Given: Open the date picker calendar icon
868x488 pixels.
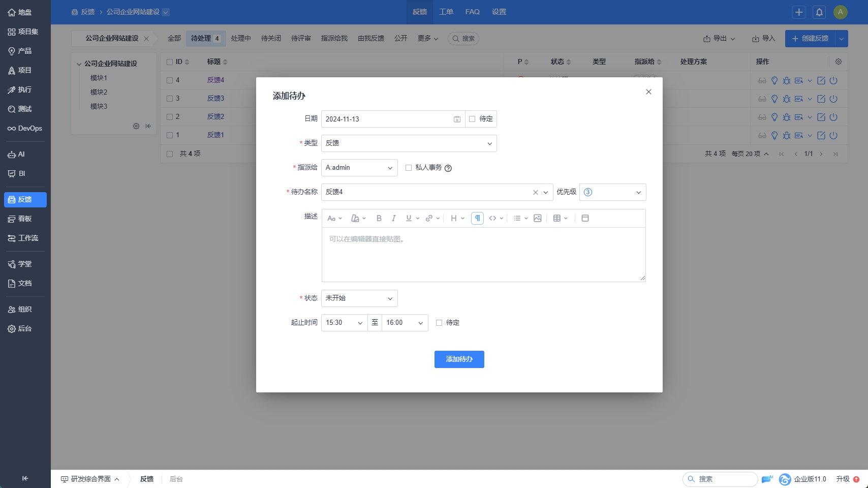Looking at the screenshot, I should click(457, 119).
